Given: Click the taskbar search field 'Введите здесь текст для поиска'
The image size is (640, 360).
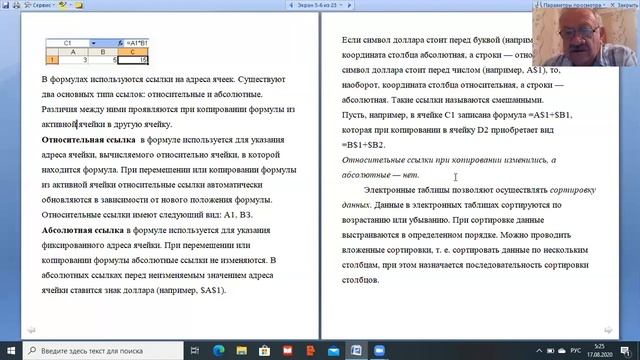Looking at the screenshot, I should tap(103, 351).
